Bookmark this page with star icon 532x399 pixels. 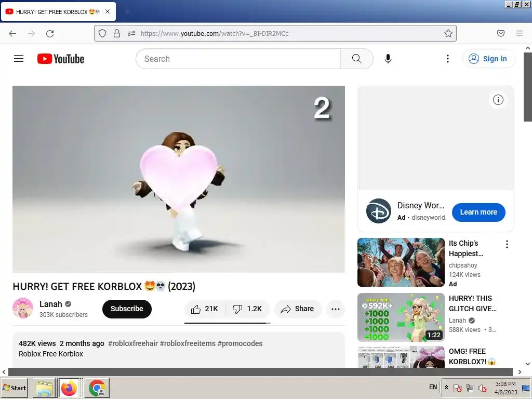pos(448,33)
